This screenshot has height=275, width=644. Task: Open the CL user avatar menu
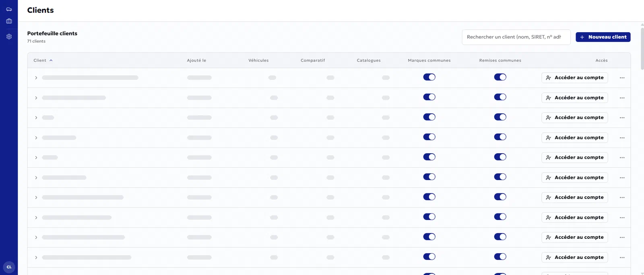coord(9,267)
